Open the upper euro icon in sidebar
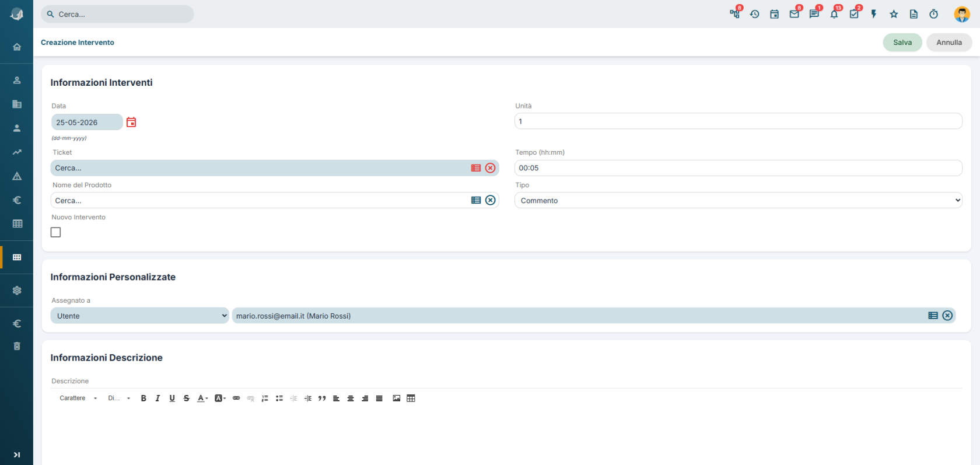Image resolution: width=980 pixels, height=465 pixels. tap(17, 200)
